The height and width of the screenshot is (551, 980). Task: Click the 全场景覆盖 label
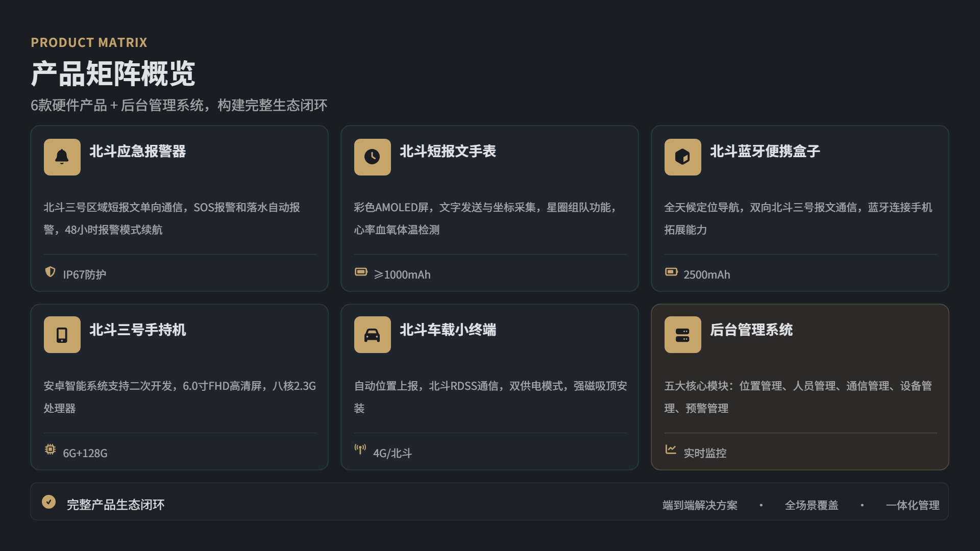pyautogui.click(x=811, y=505)
